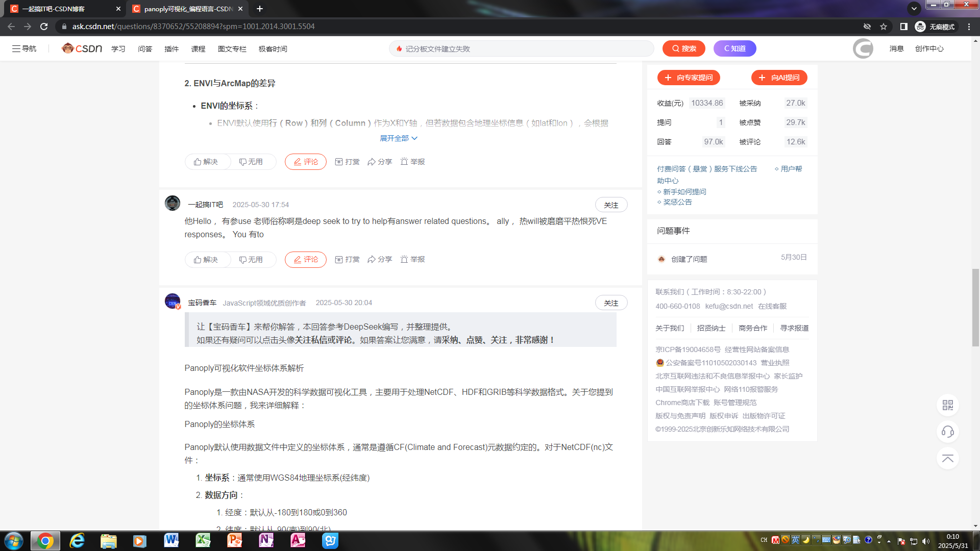Reload the page with refresh icon
Screen dimensions: 980x551
[x=44, y=27]
